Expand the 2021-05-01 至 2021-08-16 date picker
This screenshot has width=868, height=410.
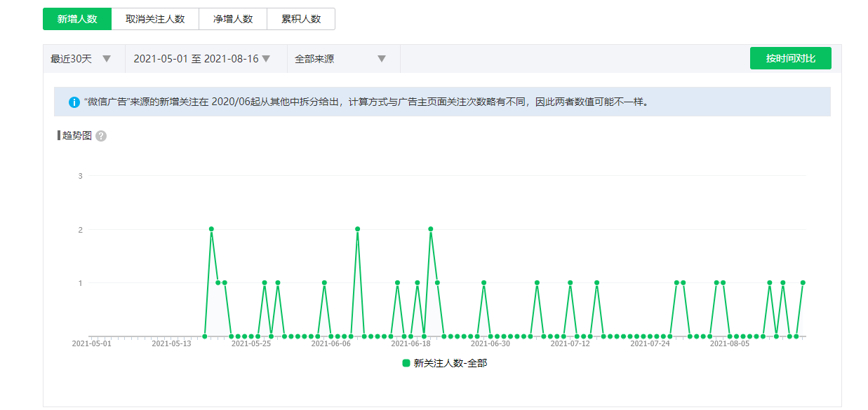point(202,59)
